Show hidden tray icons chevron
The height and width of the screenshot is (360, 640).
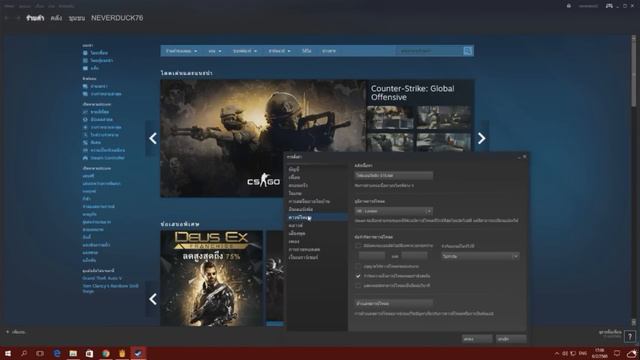coord(557,353)
